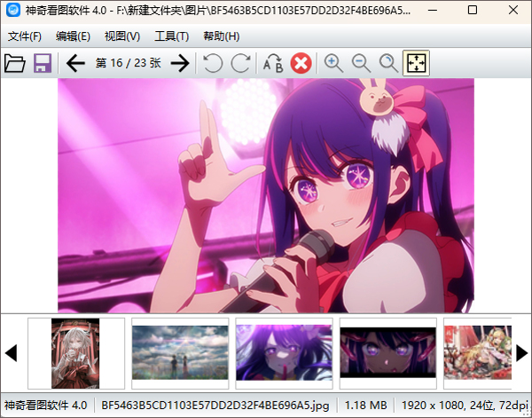Go to the next image arrow
The image size is (532, 418).
pyautogui.click(x=180, y=63)
